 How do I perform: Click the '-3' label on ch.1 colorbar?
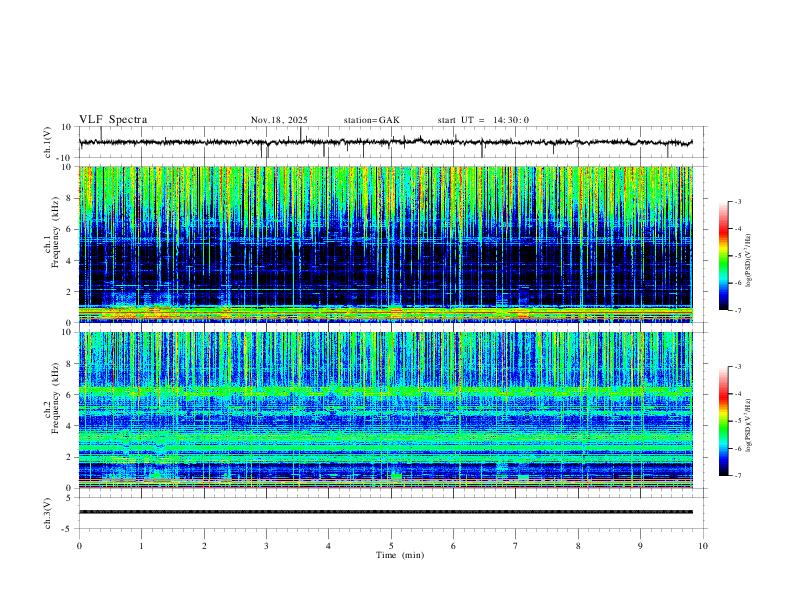737,201
